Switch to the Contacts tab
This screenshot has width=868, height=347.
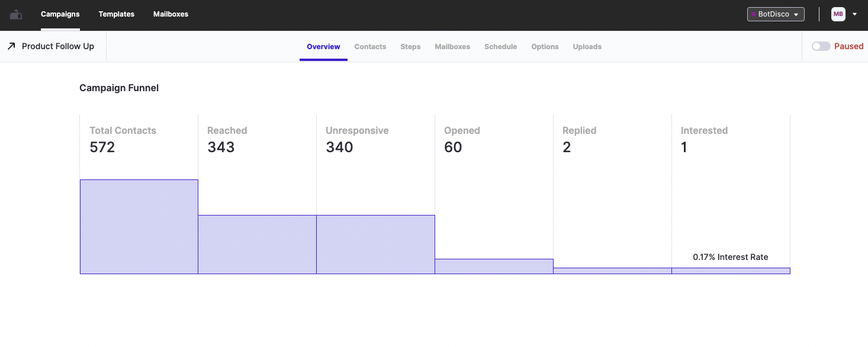370,47
